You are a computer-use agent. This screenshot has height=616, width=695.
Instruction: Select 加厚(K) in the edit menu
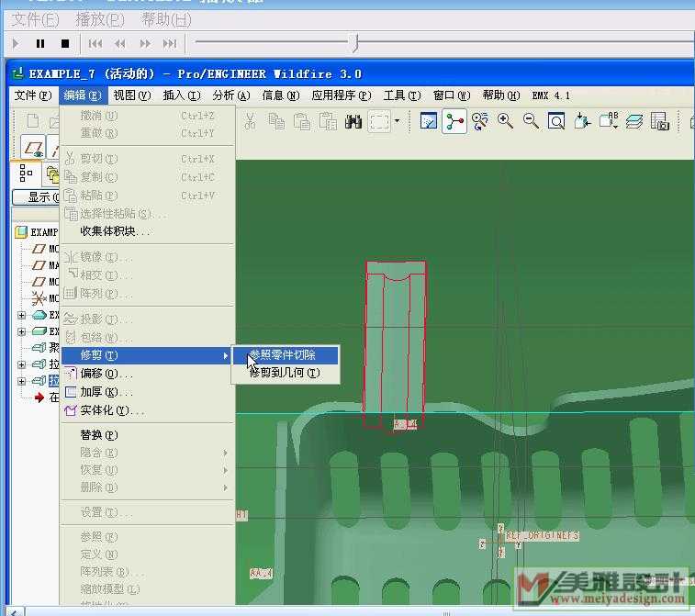point(147,392)
